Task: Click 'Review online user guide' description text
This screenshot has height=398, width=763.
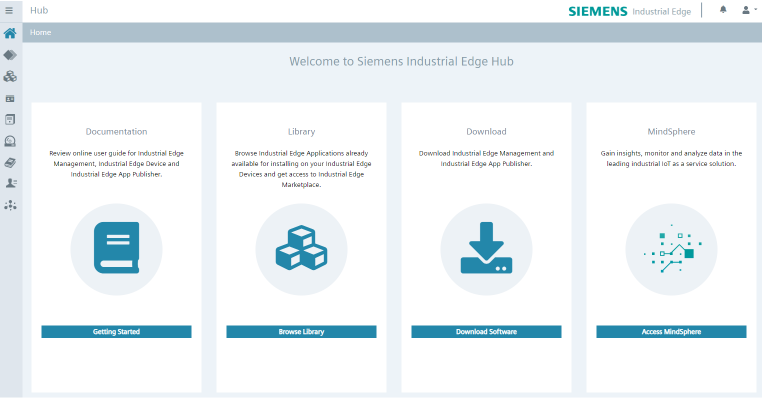Action: pyautogui.click(x=116, y=163)
